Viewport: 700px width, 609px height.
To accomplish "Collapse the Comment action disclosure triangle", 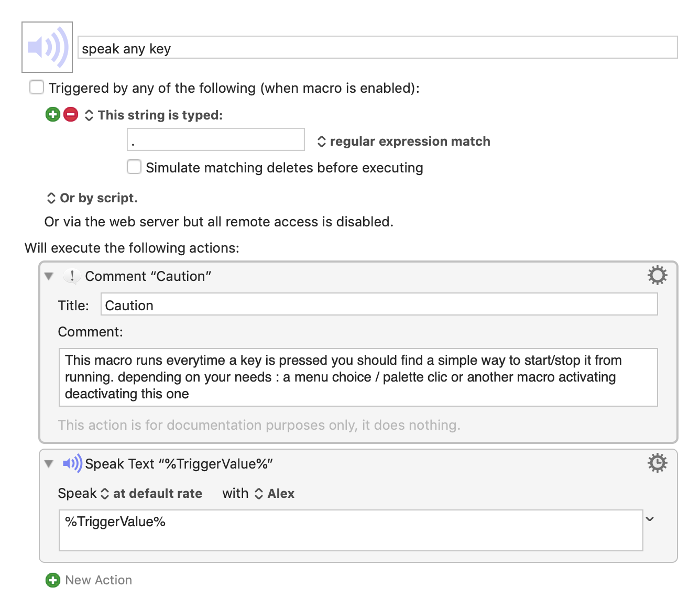I will pos(49,276).
